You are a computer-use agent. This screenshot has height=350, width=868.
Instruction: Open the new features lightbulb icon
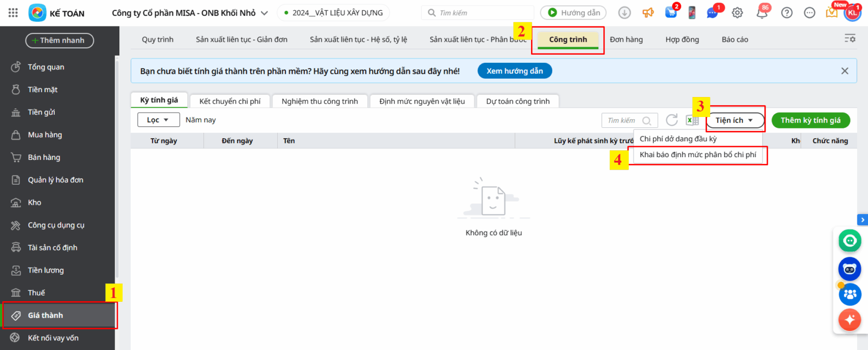[832, 12]
